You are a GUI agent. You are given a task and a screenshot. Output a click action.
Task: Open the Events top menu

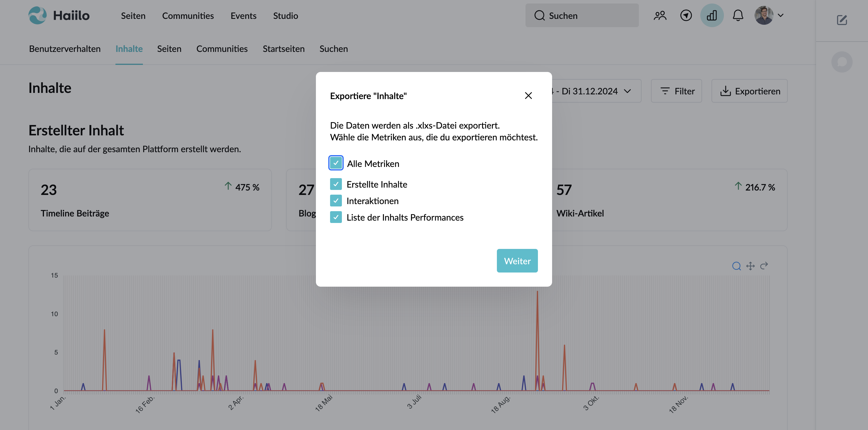click(243, 16)
